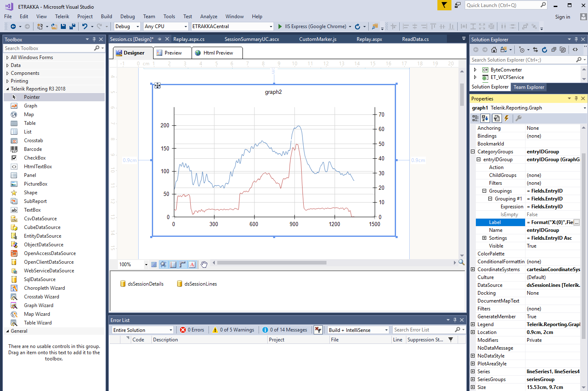The image size is (588, 391).
Task: Switch to the Html Preview tab
Action: click(217, 53)
